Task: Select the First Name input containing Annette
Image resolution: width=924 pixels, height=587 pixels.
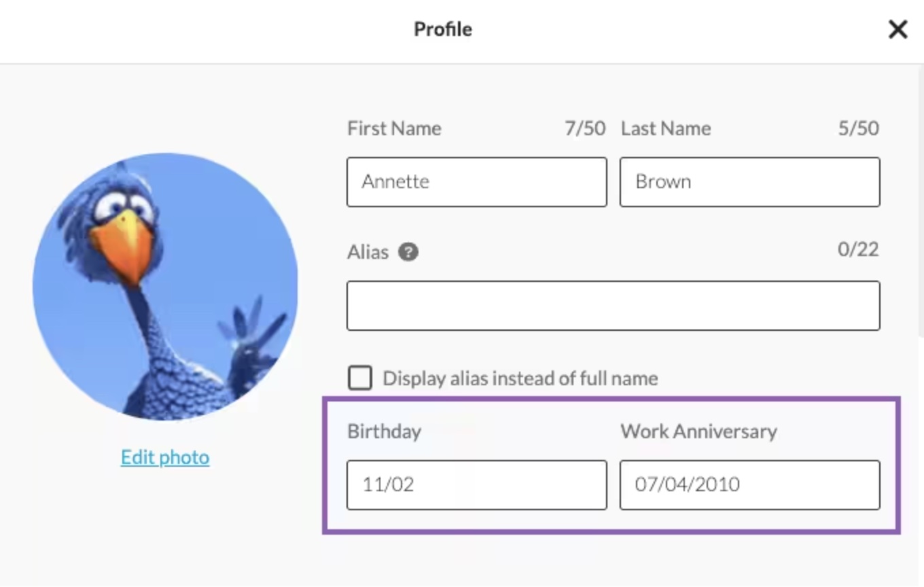Action: (x=476, y=181)
